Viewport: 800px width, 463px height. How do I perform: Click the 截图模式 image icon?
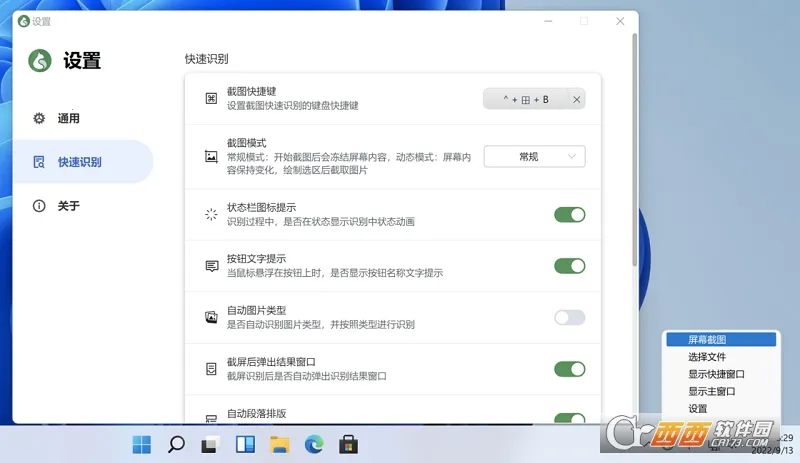(211, 156)
